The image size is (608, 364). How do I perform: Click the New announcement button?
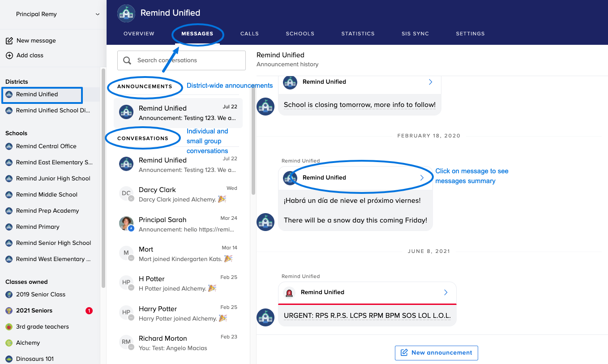pyautogui.click(x=436, y=353)
